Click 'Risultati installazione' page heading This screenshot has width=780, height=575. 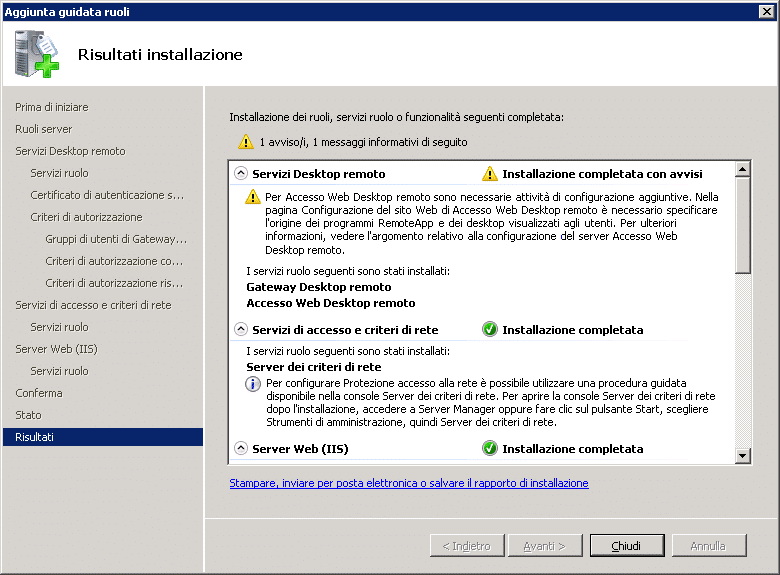click(x=160, y=54)
